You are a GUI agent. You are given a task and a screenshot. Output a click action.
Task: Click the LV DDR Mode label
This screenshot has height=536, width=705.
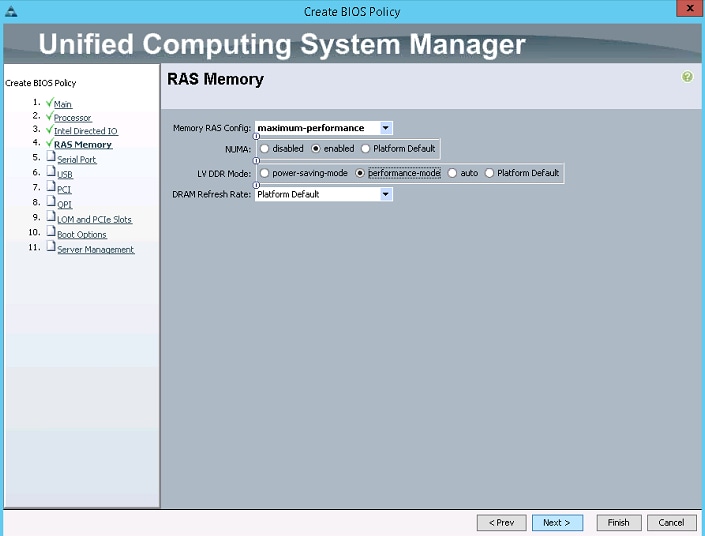pos(224,174)
